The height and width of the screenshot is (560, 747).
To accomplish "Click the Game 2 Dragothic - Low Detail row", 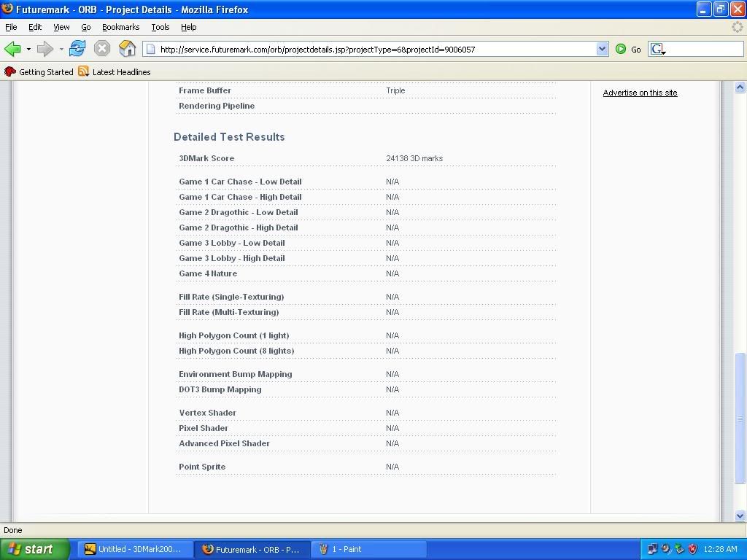I will click(x=365, y=212).
